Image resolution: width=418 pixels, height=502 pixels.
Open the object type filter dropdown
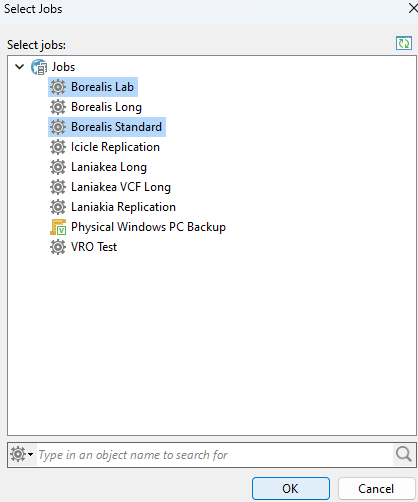(22, 454)
